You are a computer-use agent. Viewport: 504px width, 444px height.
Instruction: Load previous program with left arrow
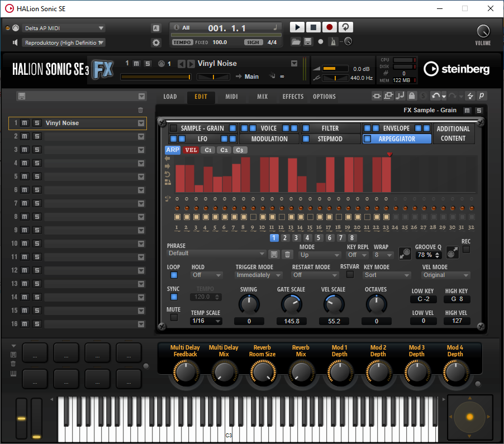181,64
